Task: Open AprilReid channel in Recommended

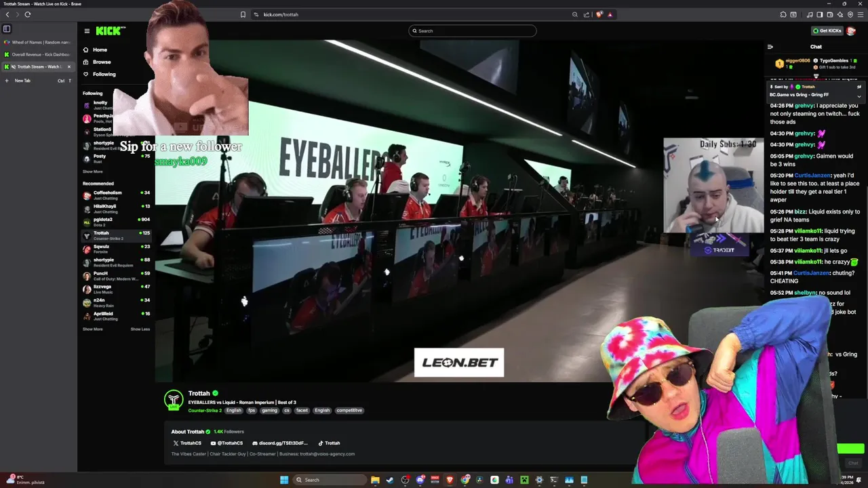Action: [x=115, y=316]
